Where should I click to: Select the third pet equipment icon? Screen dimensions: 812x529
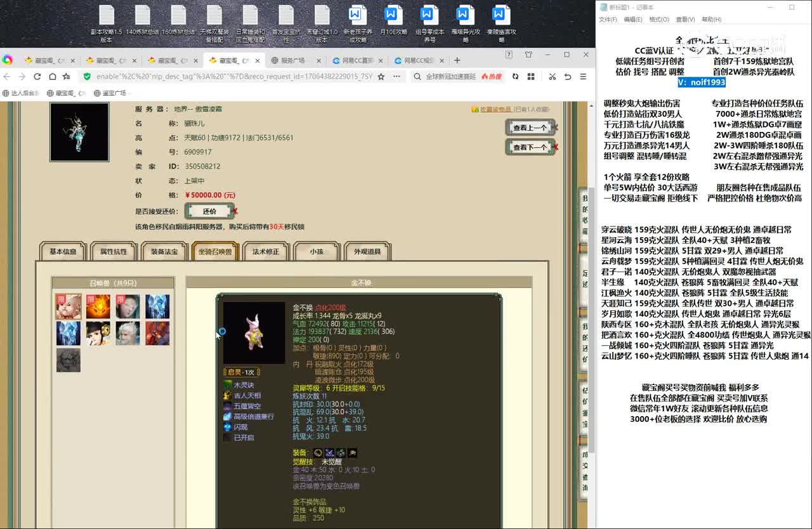341,453
